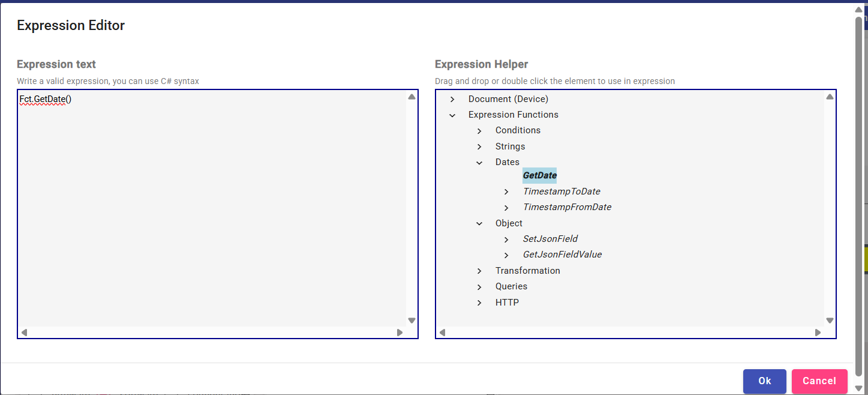
Task: Expand the SetJsonField function chevron
Action: point(506,240)
